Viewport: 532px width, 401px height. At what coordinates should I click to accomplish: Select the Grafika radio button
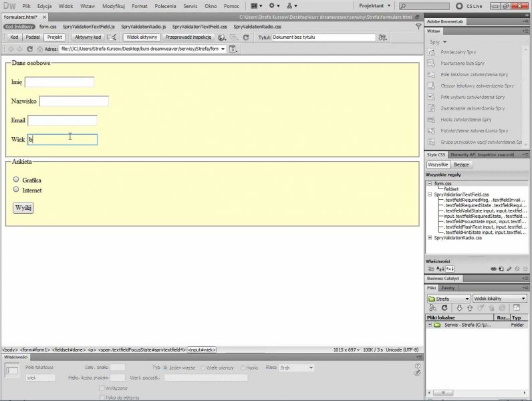point(16,180)
